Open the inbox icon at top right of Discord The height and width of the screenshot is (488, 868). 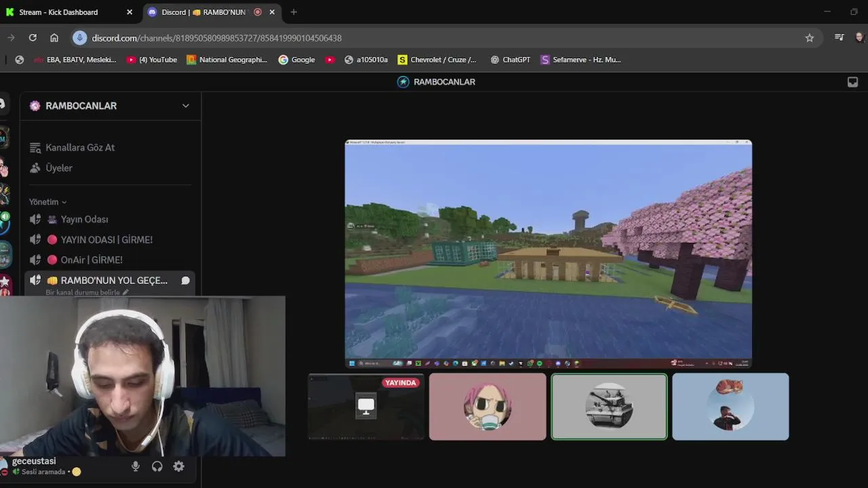[852, 82]
